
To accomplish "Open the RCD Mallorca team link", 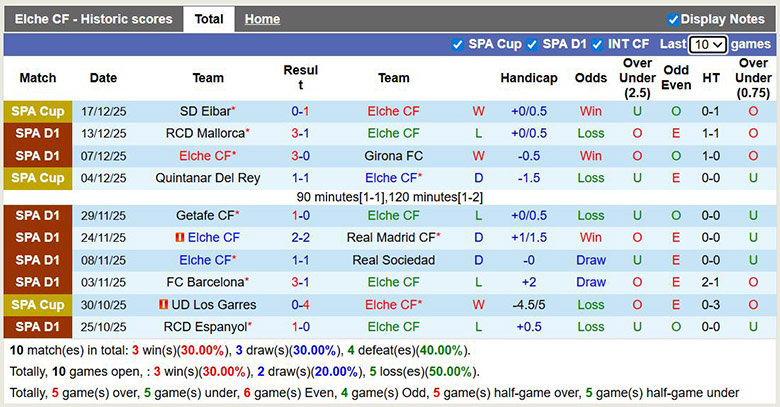I will pos(205,133).
